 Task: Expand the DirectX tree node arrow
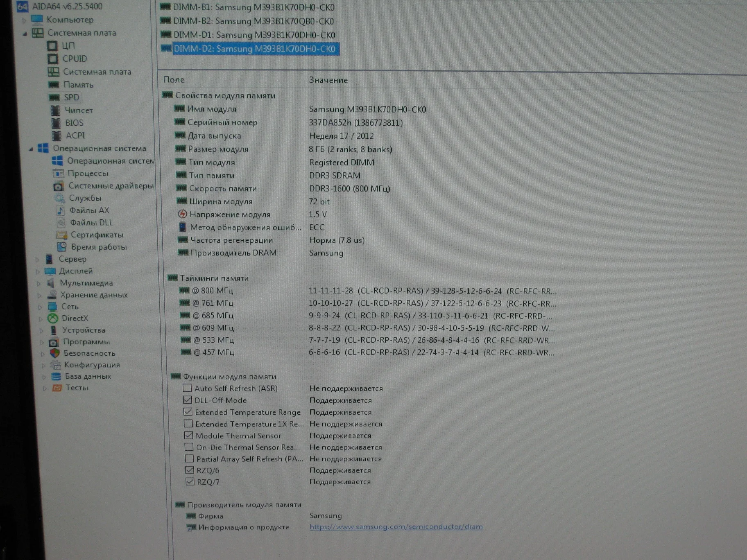(x=41, y=319)
